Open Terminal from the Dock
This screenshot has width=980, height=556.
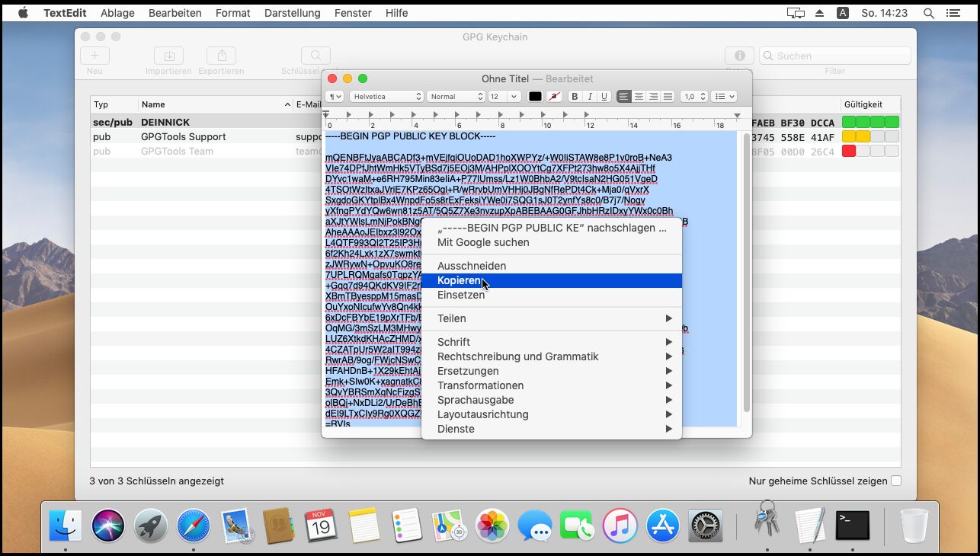click(x=852, y=526)
